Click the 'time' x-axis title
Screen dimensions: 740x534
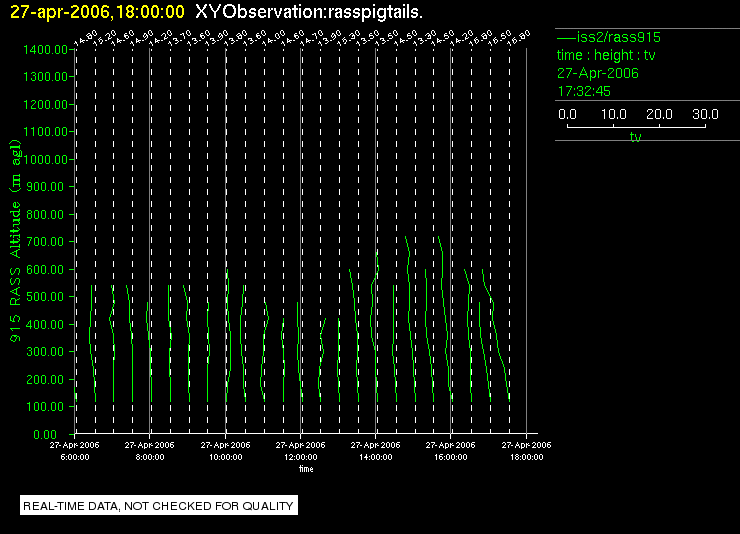pyautogui.click(x=306, y=469)
